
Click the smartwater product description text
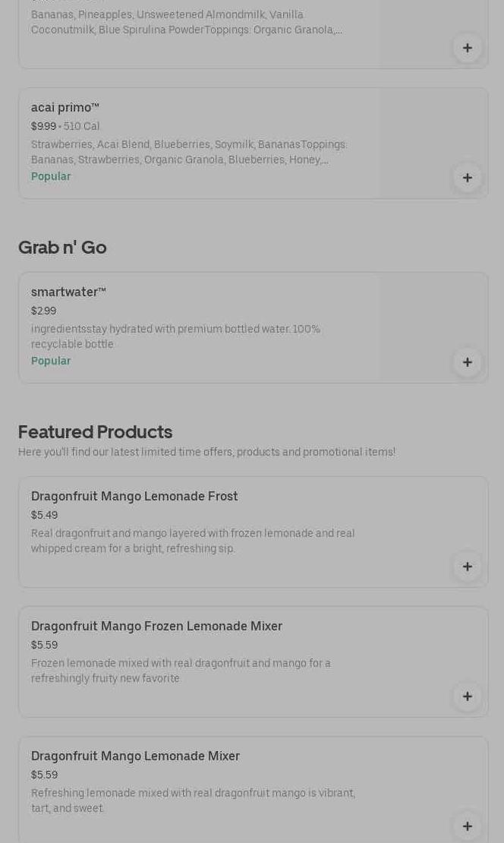175,336
